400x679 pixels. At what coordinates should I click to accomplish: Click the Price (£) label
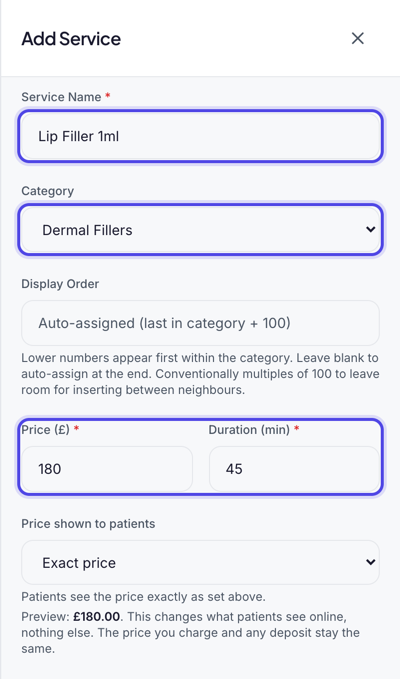[x=45, y=430]
